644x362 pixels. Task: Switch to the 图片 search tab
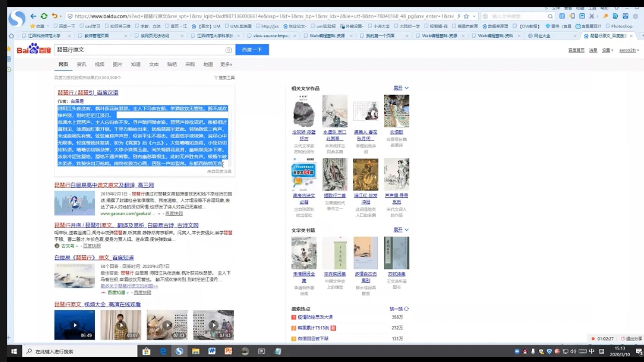click(118, 64)
